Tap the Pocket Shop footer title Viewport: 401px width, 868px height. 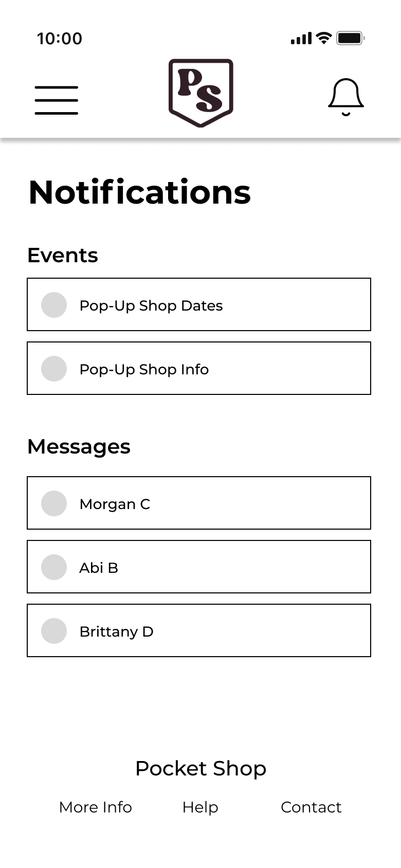(200, 769)
